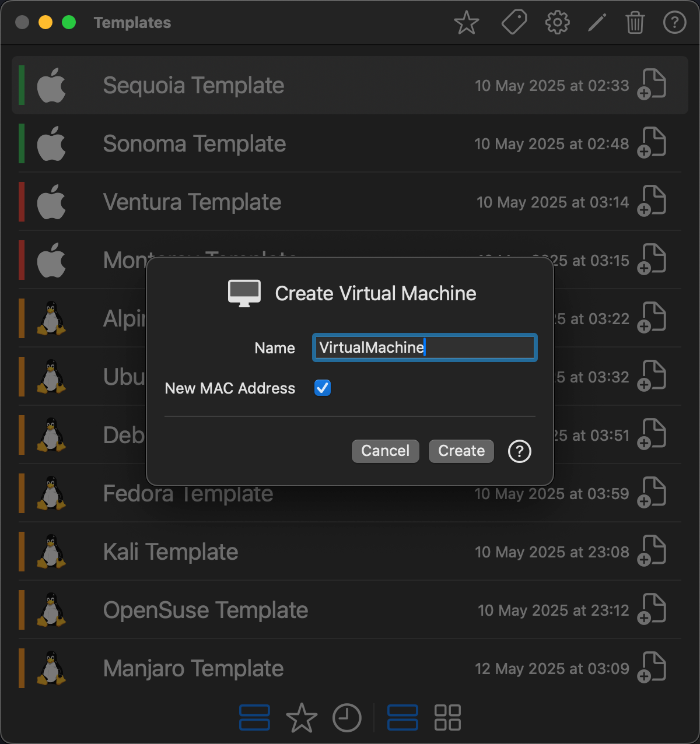Image resolution: width=700 pixels, height=744 pixels.
Task: Click the help icon inside the dialog
Action: tap(519, 451)
